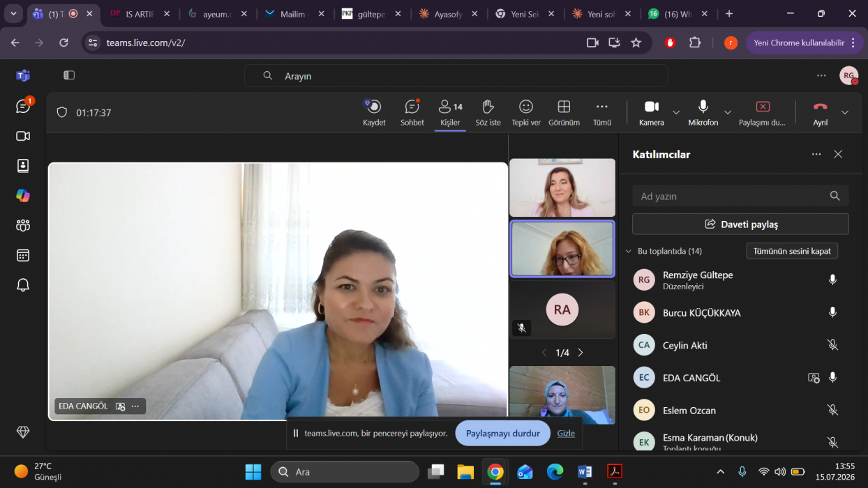The image size is (868, 488).
Task: Select participant Eslem Ozcan
Action: click(x=740, y=410)
